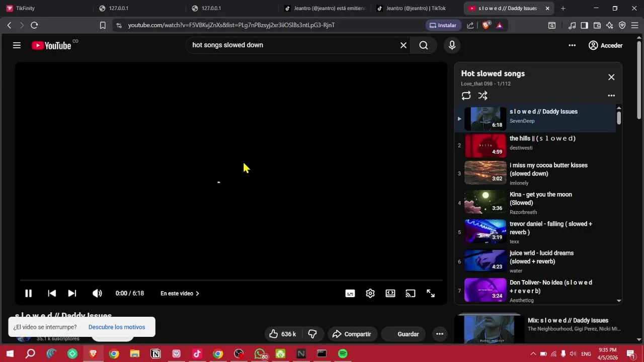Save video with Guardar
644x362 pixels.
tap(403, 334)
